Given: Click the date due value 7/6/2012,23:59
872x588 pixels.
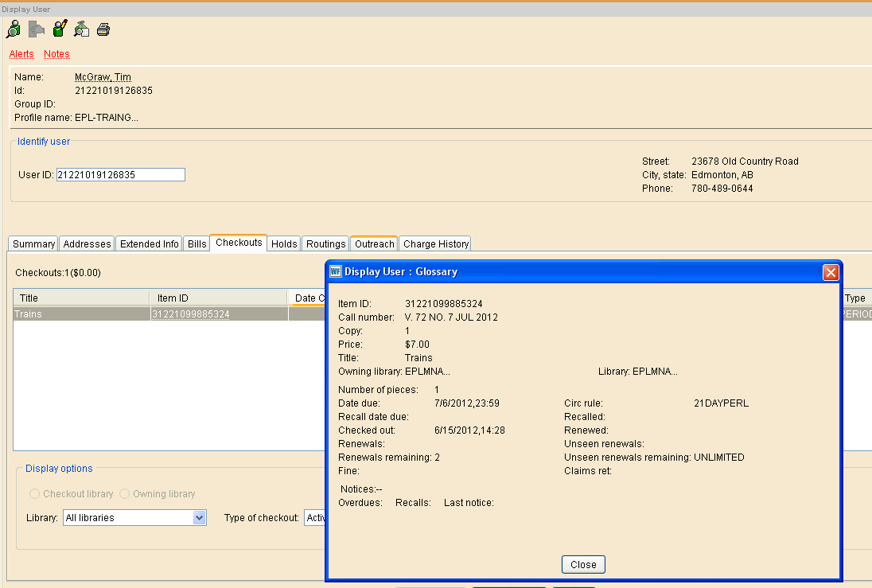Looking at the screenshot, I should click(466, 403).
